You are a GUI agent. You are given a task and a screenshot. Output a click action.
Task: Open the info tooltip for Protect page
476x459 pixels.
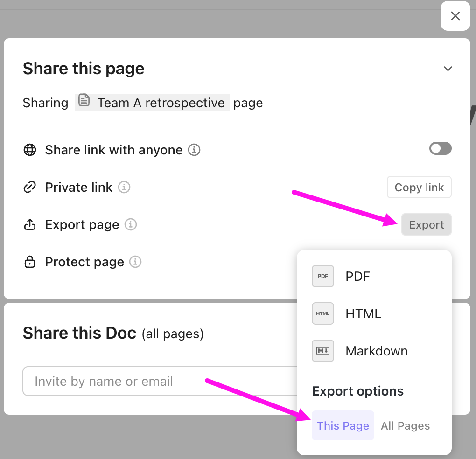coord(135,262)
